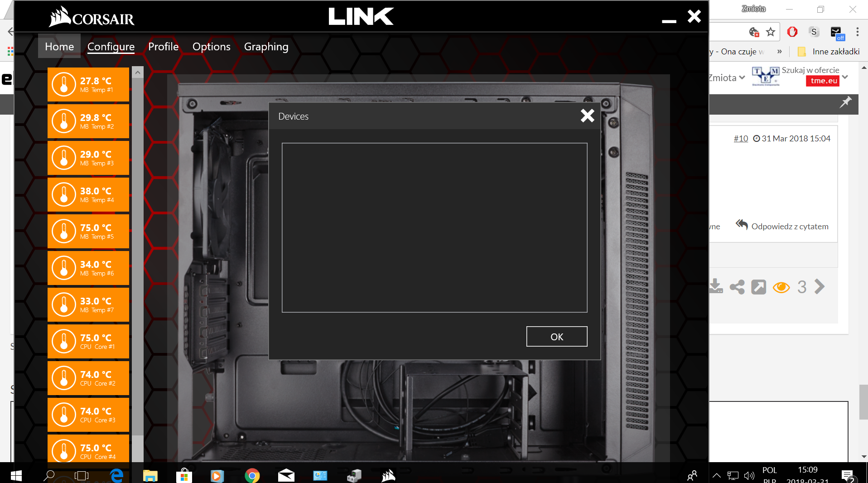Screen dimensions: 868x483
Task: Open the mail extension marked off
Action: click(837, 33)
